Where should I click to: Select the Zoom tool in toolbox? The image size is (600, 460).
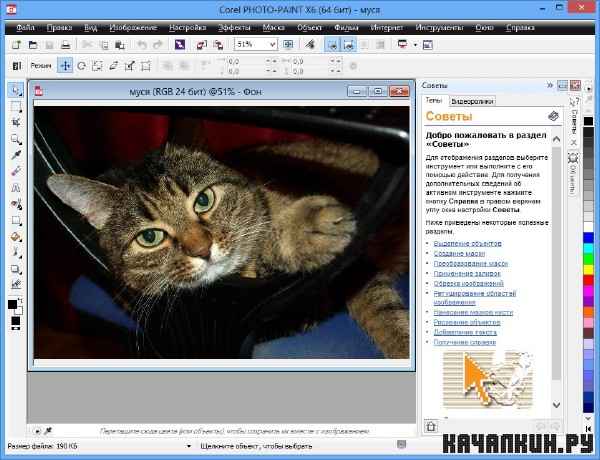[x=16, y=139]
